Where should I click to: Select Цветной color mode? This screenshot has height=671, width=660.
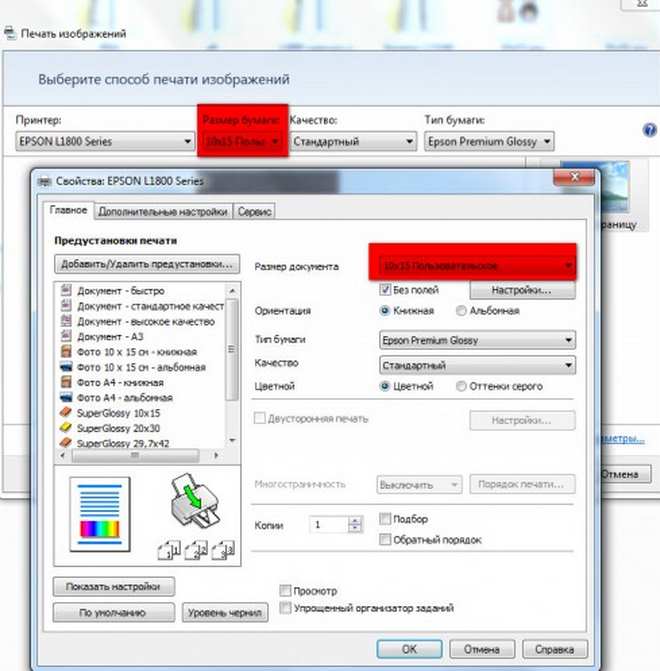[384, 386]
